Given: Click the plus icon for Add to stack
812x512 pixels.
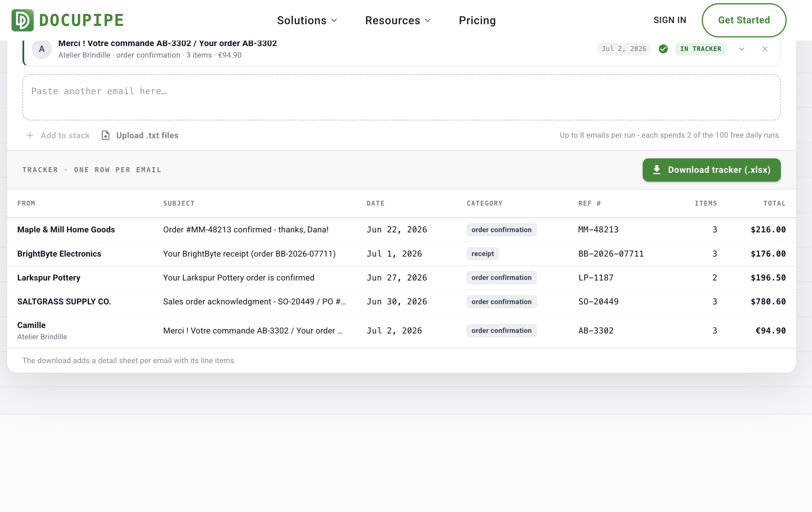Looking at the screenshot, I should (30, 135).
